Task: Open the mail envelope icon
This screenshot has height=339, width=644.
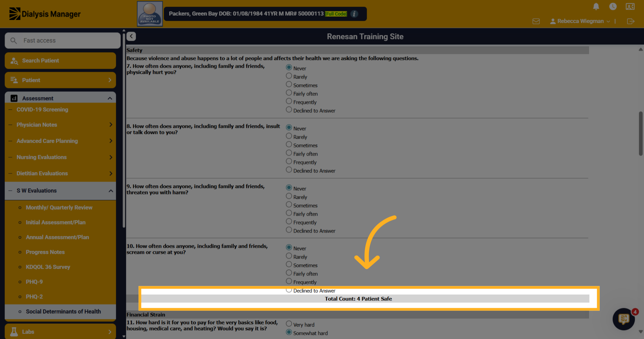Action: point(536,21)
